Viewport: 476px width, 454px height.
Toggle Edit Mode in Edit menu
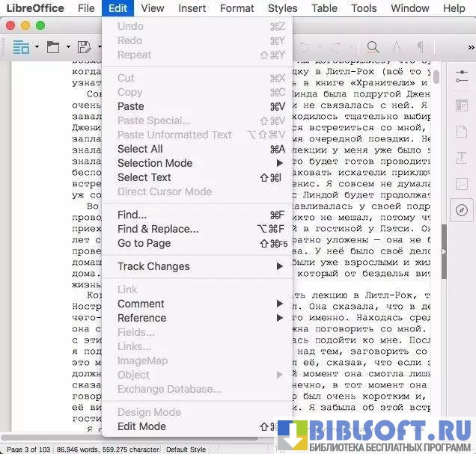pyautogui.click(x=141, y=426)
